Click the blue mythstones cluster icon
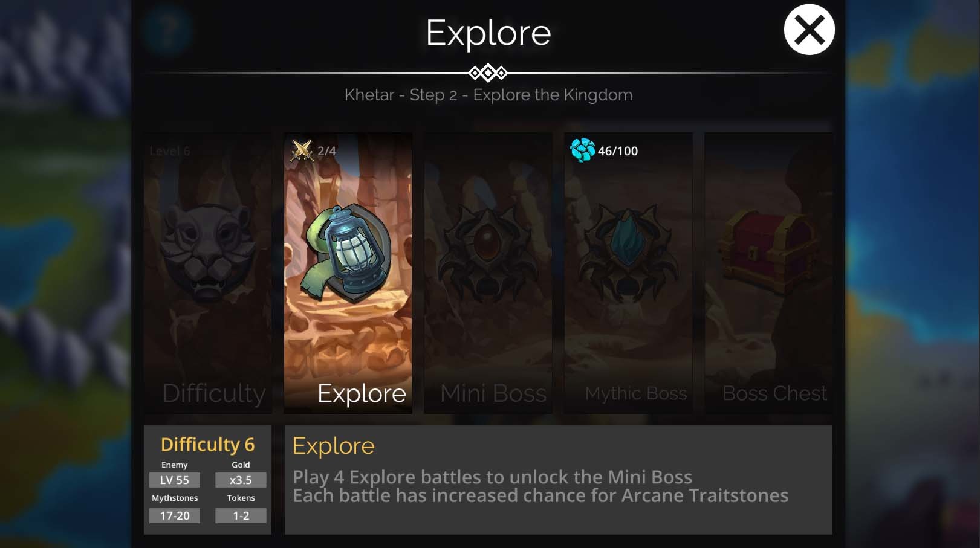This screenshot has width=980, height=548. 582,150
